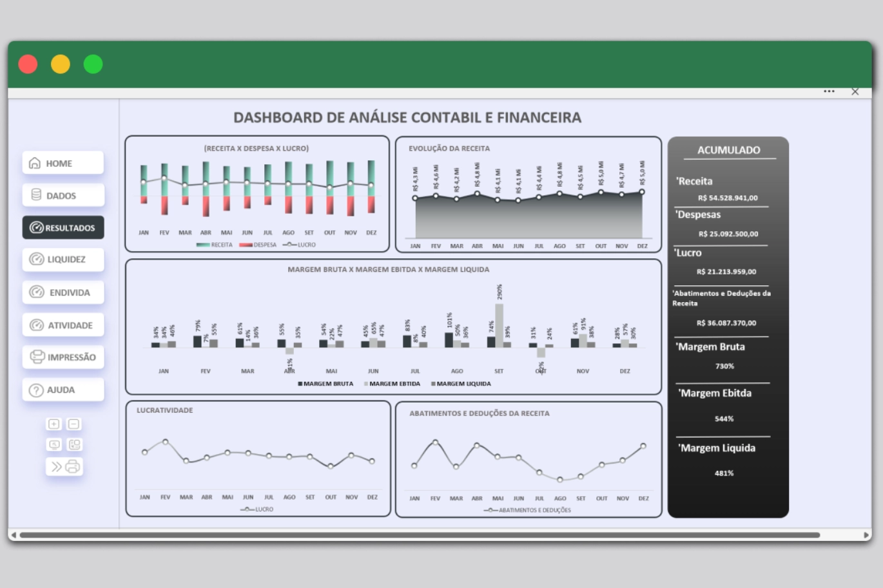Select the Evolução da Receita chart
883x588 pixels.
click(529, 193)
